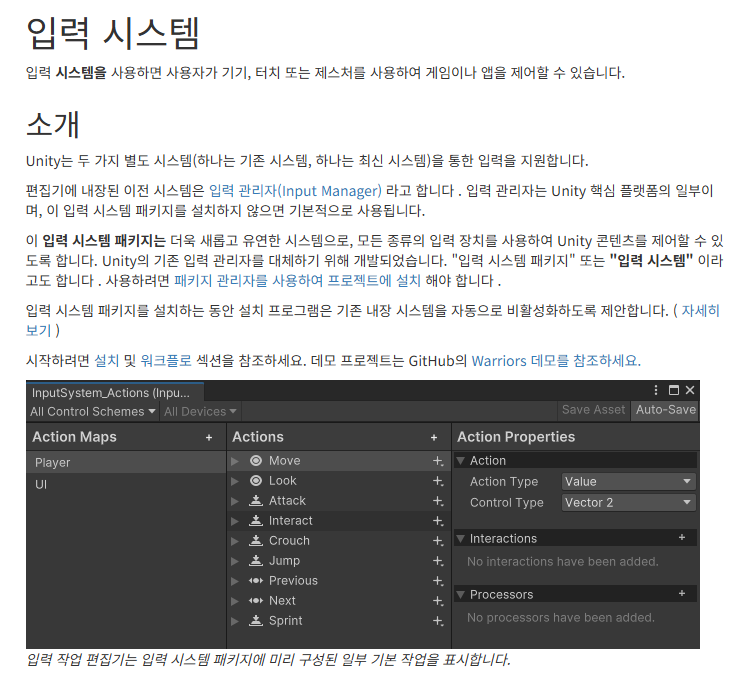Add binding to Interact action
This screenshot has width=738, height=677.
(x=438, y=521)
